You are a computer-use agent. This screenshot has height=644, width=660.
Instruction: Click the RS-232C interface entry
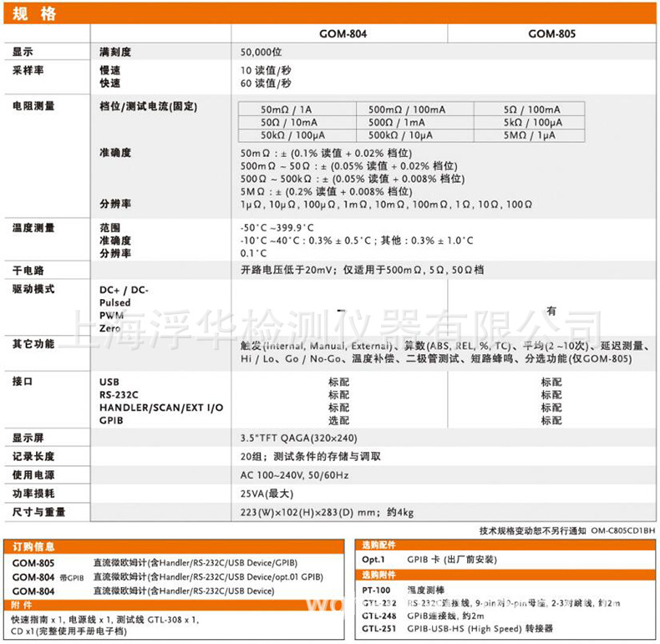point(119,395)
